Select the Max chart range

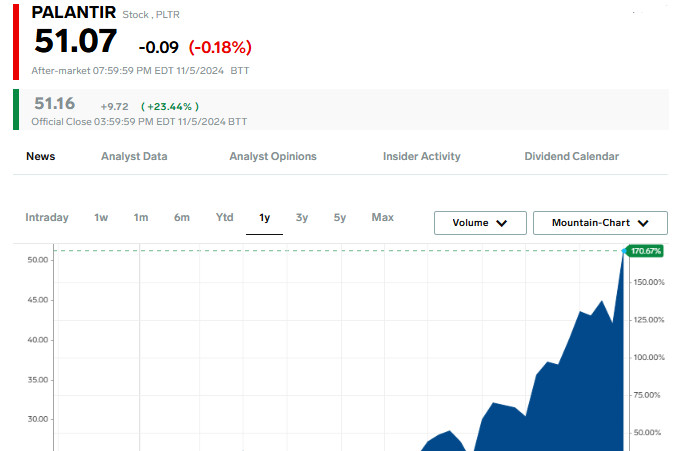382,217
